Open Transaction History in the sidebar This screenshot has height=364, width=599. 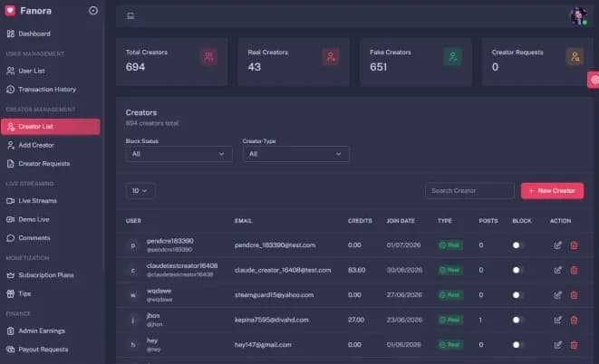pyautogui.click(x=51, y=90)
